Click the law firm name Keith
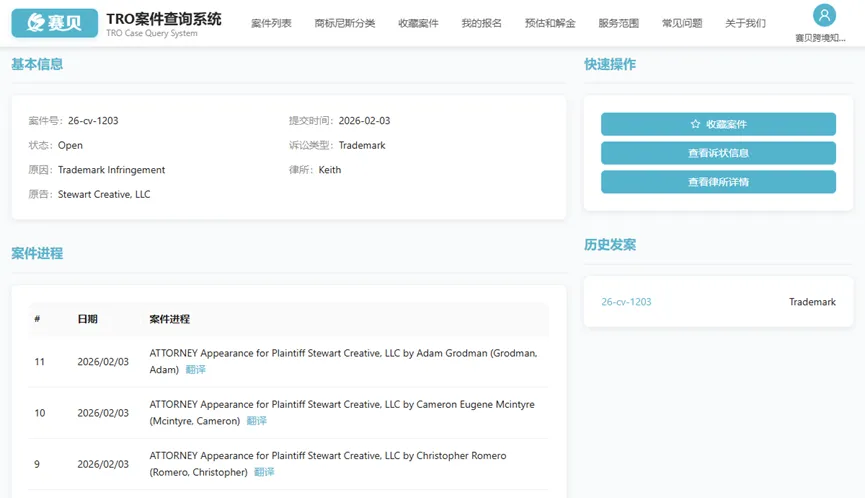This screenshot has width=865, height=498. point(330,170)
